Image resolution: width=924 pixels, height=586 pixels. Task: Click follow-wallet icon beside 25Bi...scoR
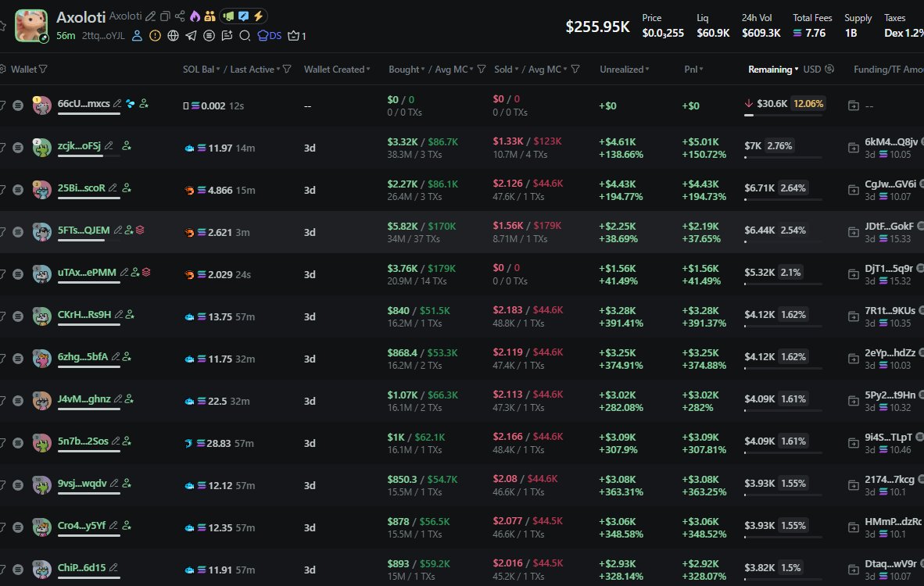[x=127, y=188]
